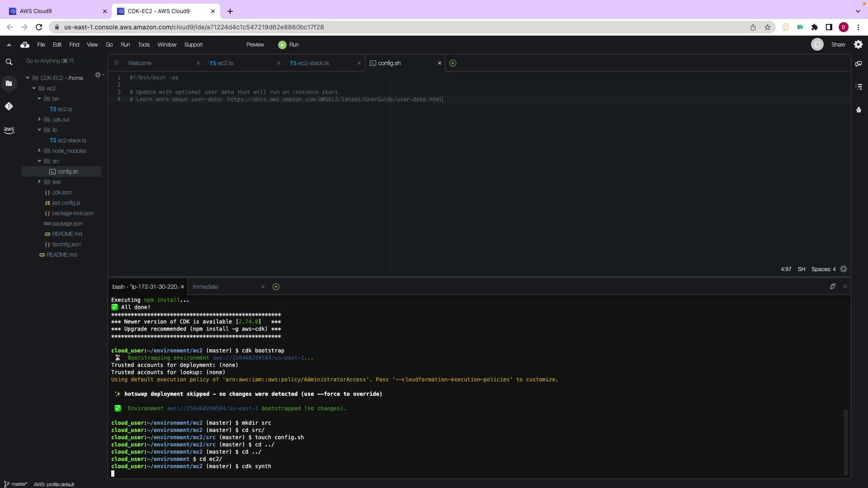Screen dimensions: 868x488
Task: Open the Environment files sidebar icon
Action: pyautogui.click(x=9, y=83)
